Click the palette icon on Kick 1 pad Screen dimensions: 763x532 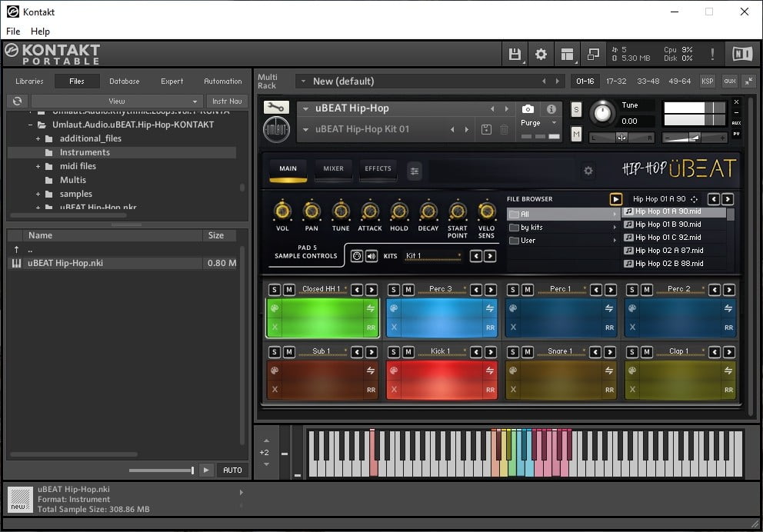(394, 371)
